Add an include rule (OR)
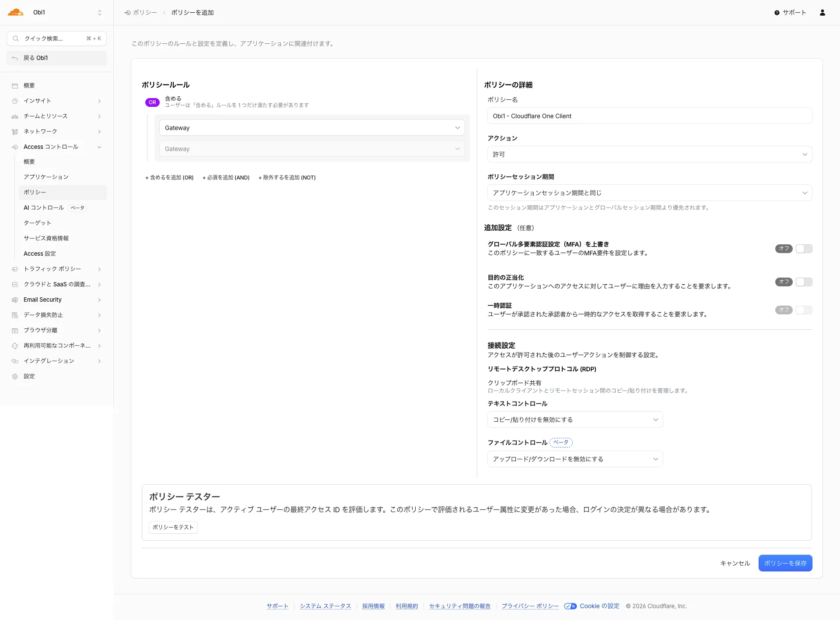The width and height of the screenshot is (840, 620). (169, 178)
